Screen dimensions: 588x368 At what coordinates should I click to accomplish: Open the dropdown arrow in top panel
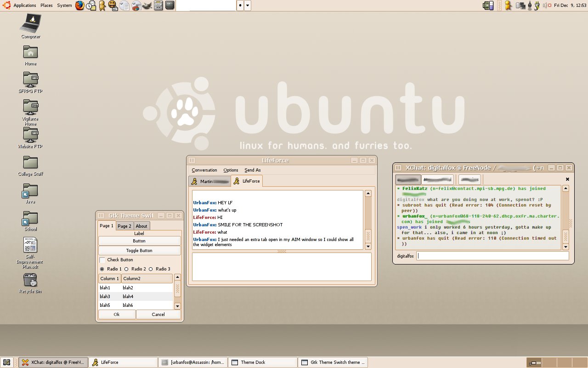tap(248, 6)
